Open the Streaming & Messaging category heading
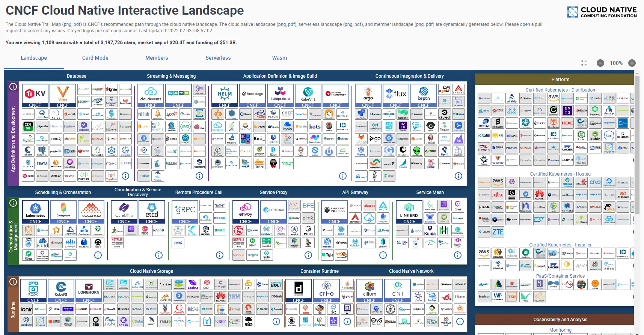 [171, 76]
